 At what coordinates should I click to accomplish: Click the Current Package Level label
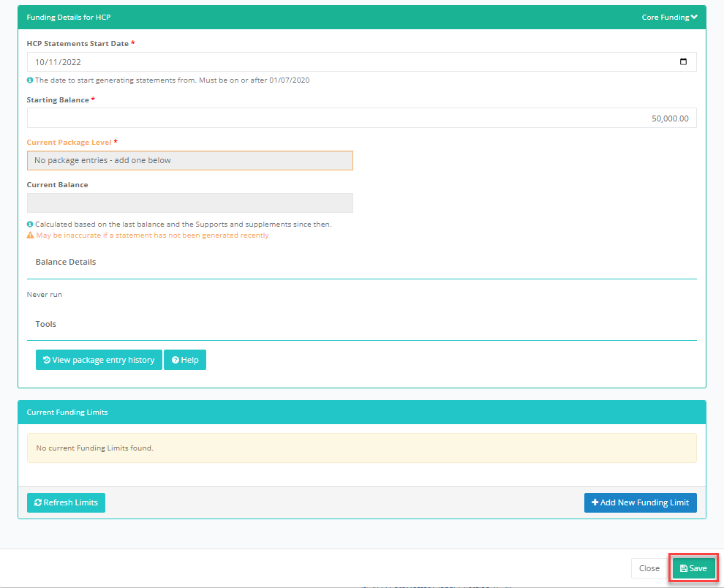[69, 143]
